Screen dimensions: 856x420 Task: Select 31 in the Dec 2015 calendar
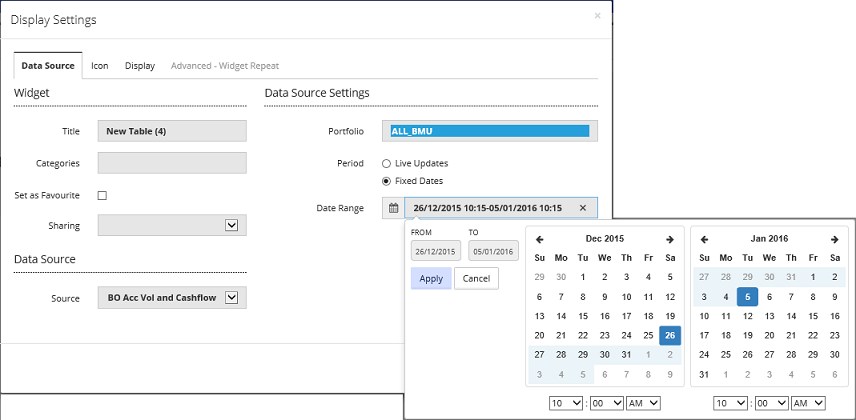[x=626, y=355]
